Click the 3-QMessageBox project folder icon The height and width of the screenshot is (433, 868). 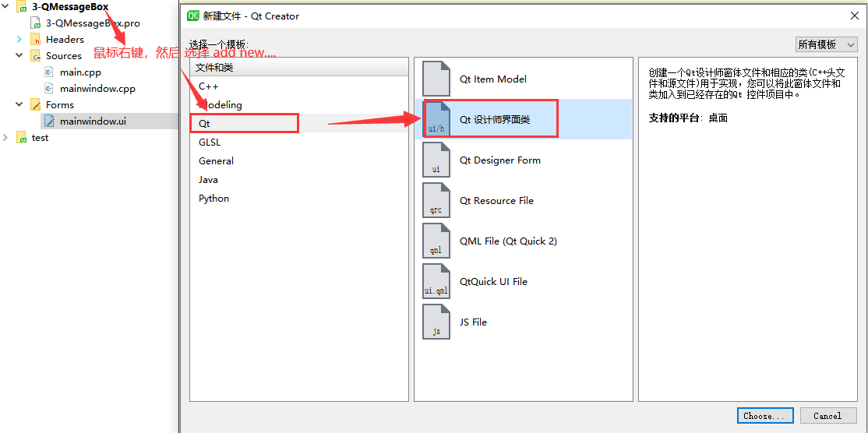[22, 7]
